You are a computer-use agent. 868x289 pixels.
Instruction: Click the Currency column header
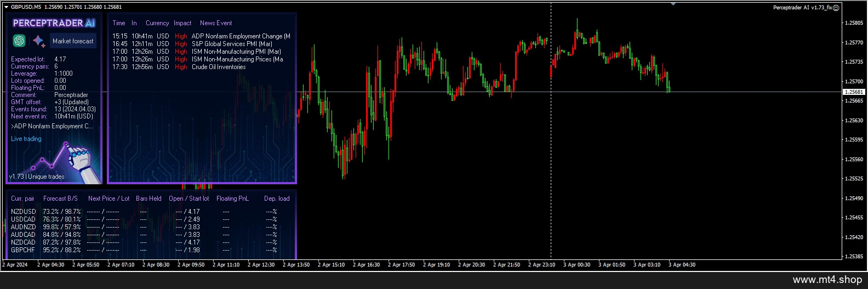(x=157, y=23)
